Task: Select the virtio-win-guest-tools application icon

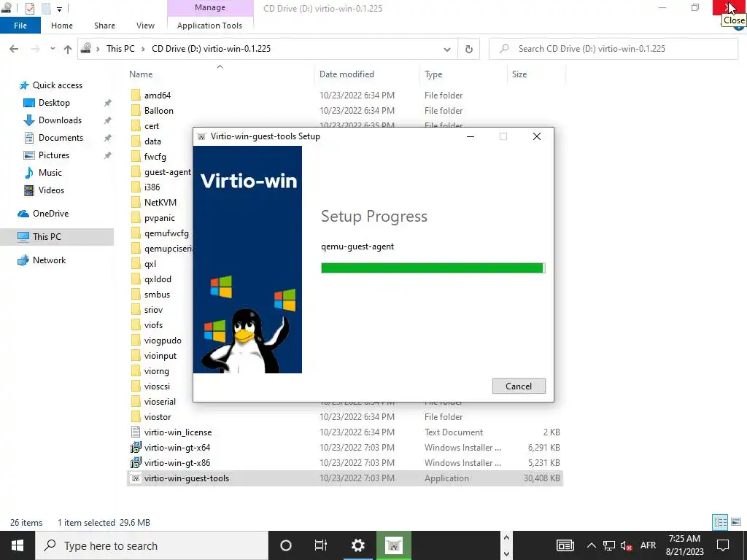Action: (136, 478)
